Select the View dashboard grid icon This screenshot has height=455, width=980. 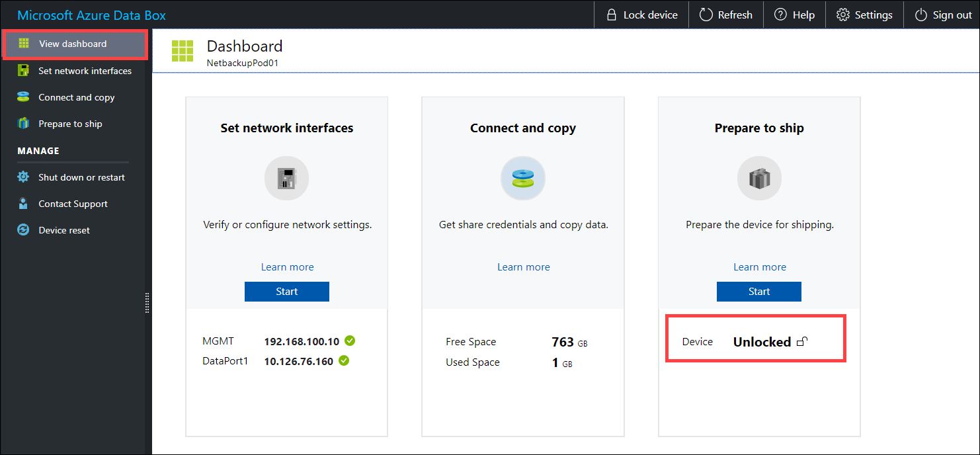[x=24, y=44]
